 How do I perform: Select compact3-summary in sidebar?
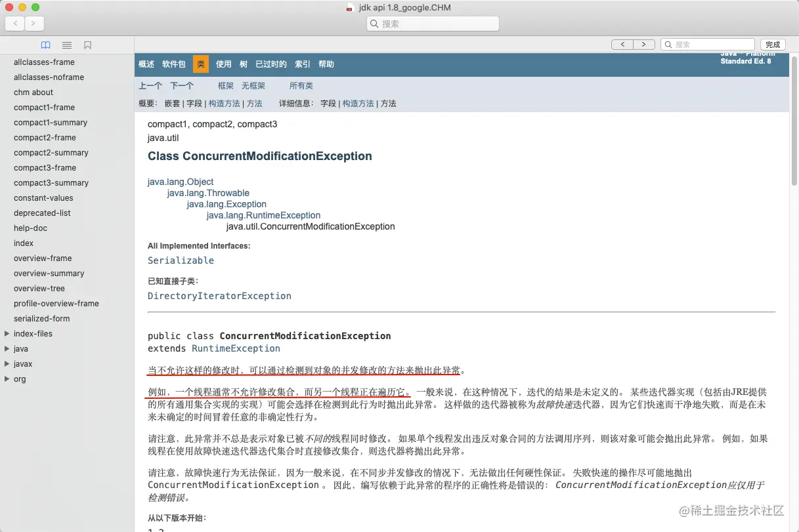tap(51, 183)
